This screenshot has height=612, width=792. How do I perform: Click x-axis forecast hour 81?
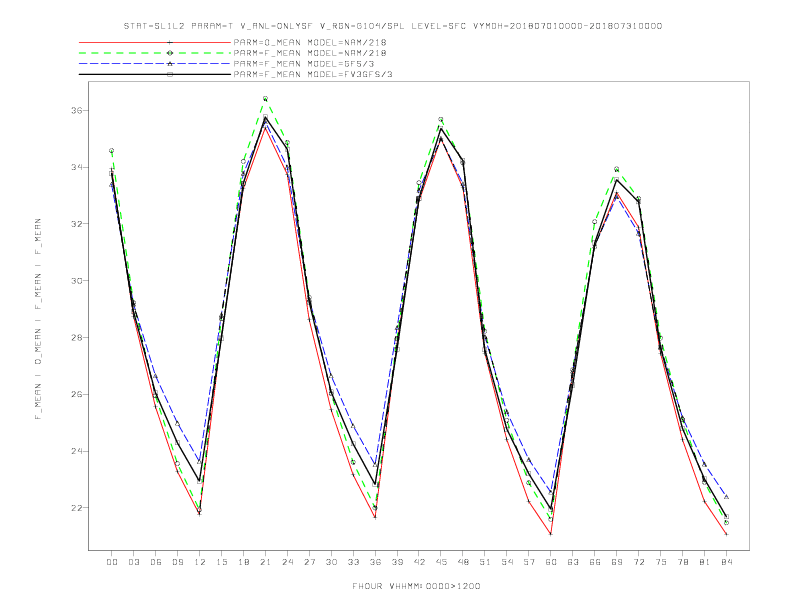pyautogui.click(x=705, y=562)
